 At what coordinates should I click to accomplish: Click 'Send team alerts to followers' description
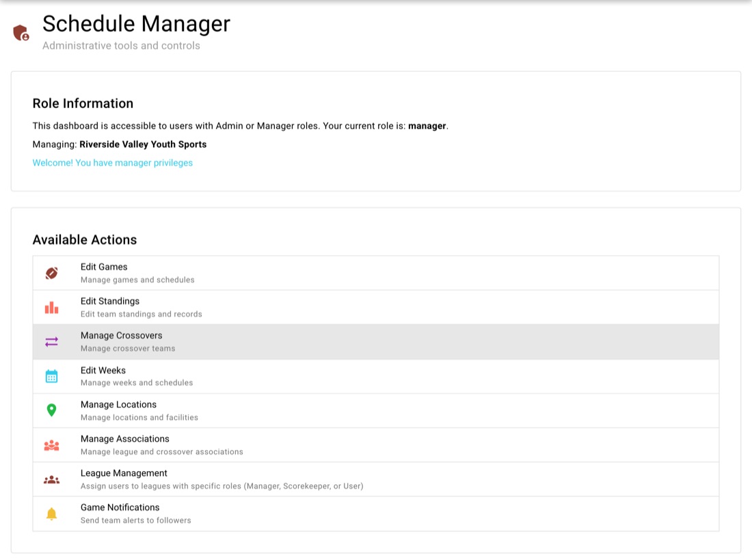pyautogui.click(x=136, y=520)
